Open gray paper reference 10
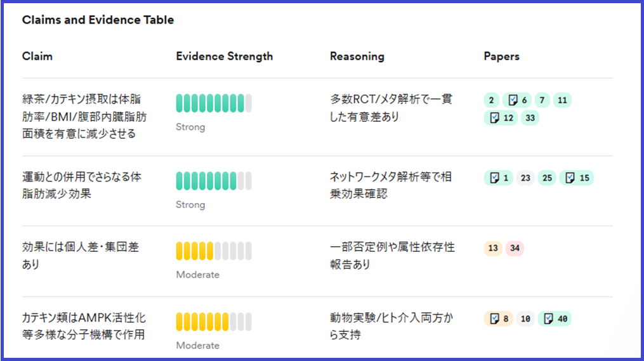This screenshot has height=361, width=644. pos(525,318)
